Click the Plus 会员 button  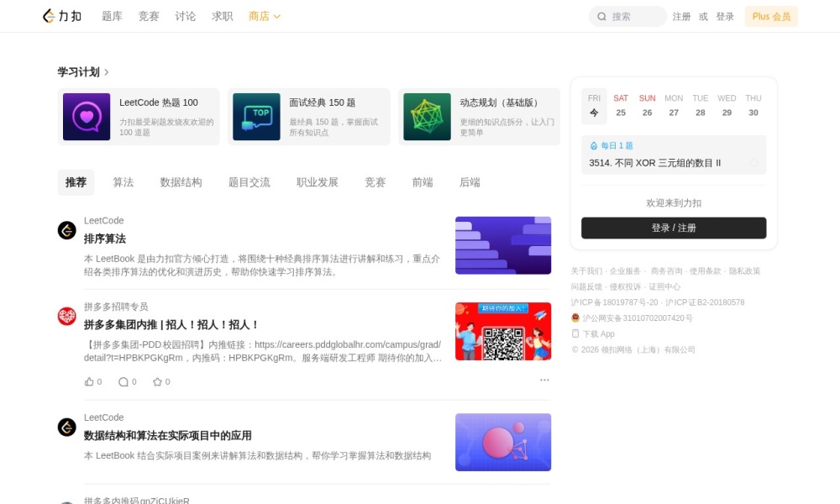(771, 17)
